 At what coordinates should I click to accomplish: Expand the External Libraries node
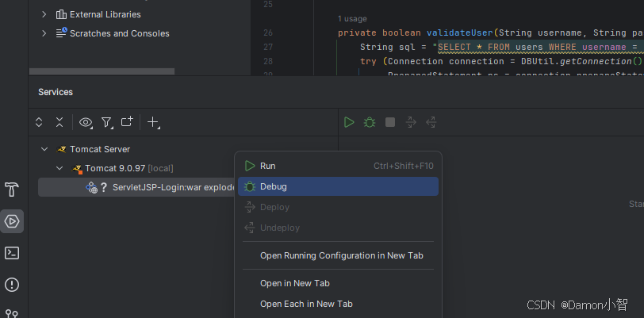[44, 14]
